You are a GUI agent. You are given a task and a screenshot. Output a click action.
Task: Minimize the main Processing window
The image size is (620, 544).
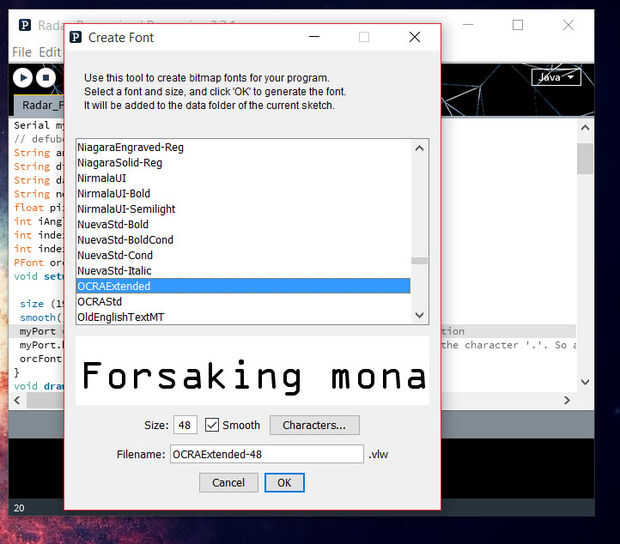click(x=468, y=25)
